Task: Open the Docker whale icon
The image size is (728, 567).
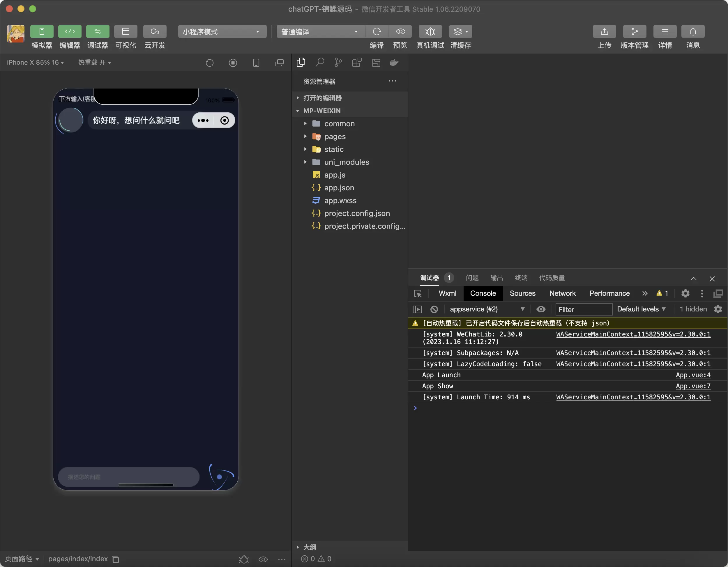Action: 394,62
